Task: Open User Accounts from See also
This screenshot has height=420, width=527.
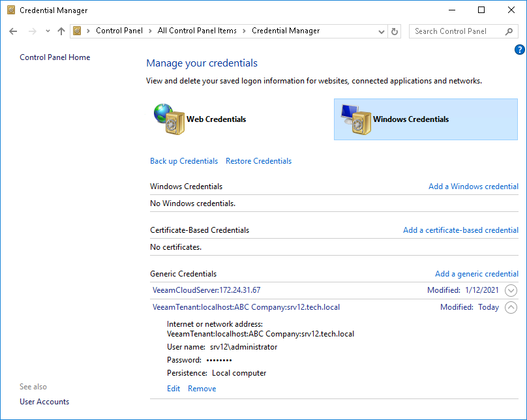Action: coord(44,401)
